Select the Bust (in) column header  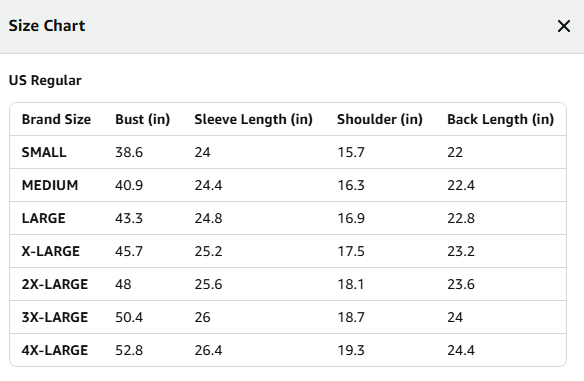(x=143, y=119)
